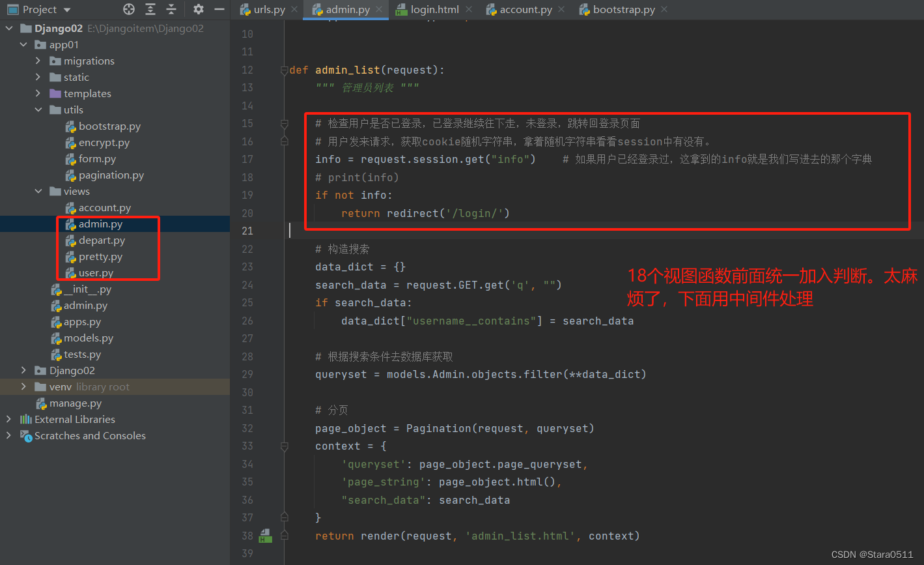Select admin.py directly under app01
The height and width of the screenshot is (565, 924).
pos(85,306)
